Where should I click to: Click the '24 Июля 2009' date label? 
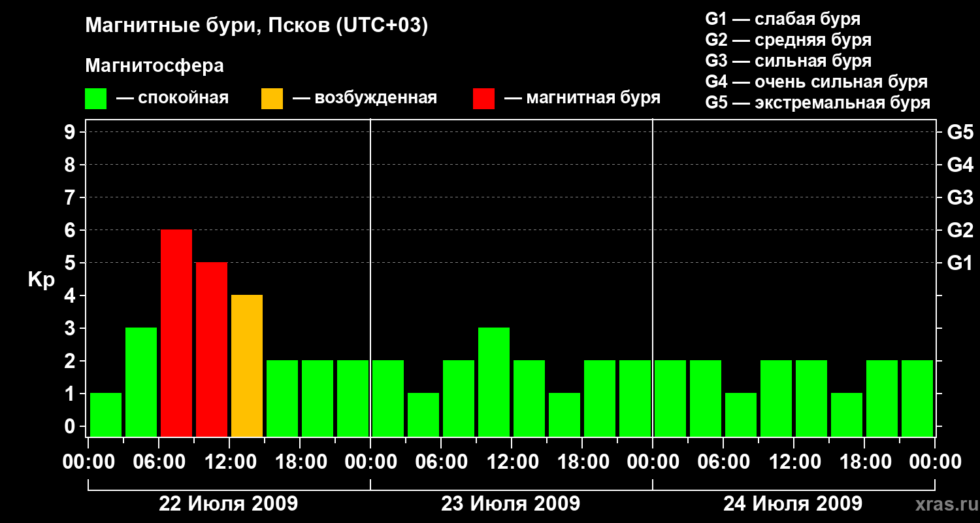tap(793, 504)
